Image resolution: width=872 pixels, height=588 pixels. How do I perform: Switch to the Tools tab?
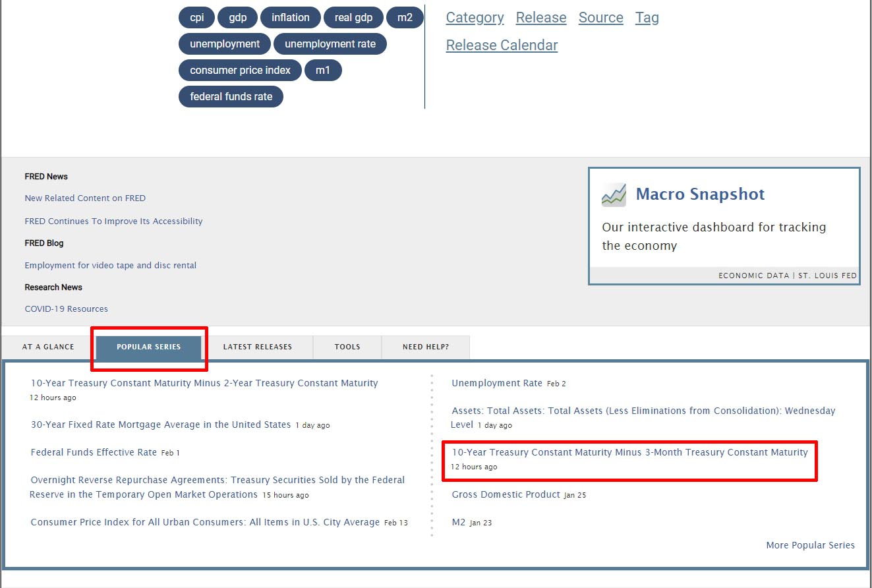[x=347, y=347]
